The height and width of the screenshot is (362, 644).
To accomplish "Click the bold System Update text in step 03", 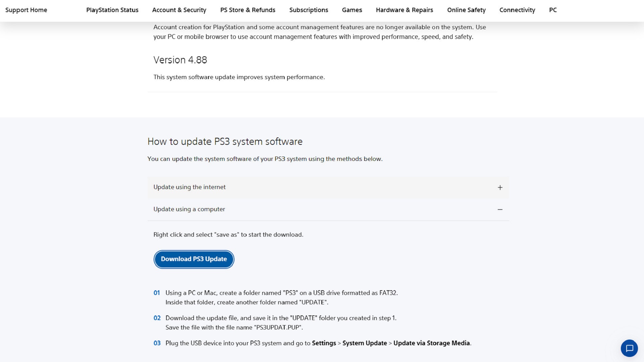I will click(x=365, y=343).
